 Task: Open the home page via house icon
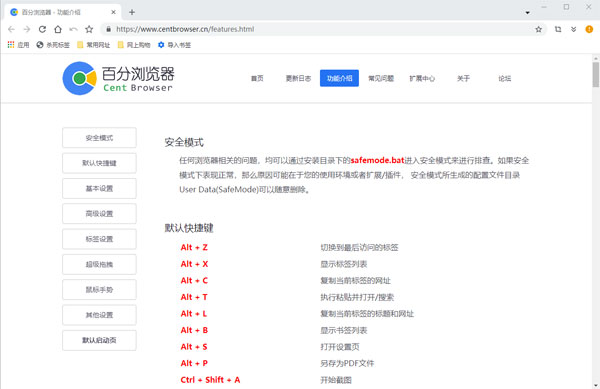[x=58, y=29]
